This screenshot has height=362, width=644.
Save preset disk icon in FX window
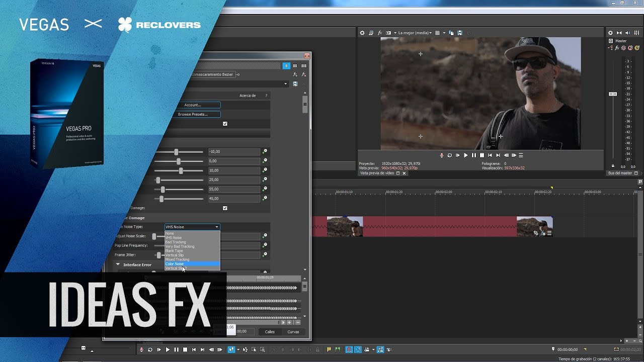[295, 84]
